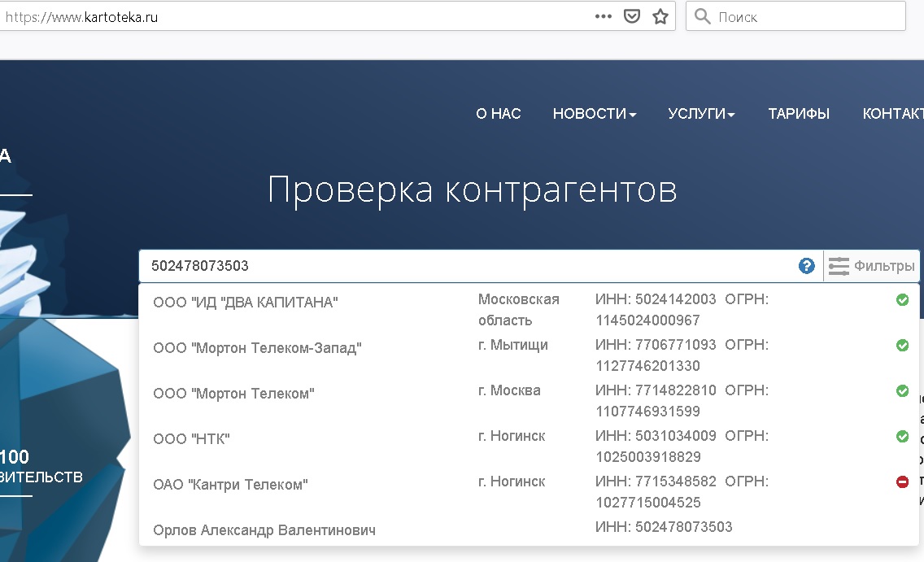Select suggestion ООО "ИД "ДВА КАПИТАНА"
This screenshot has width=924, height=562.
click(246, 303)
